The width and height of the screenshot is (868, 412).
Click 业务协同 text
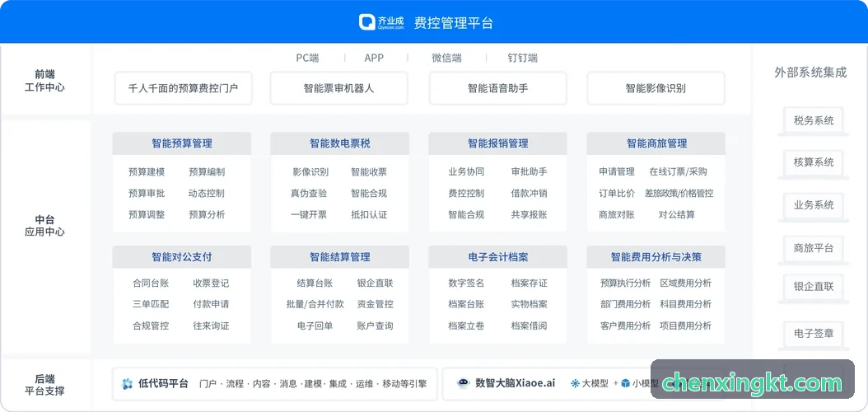(x=466, y=171)
